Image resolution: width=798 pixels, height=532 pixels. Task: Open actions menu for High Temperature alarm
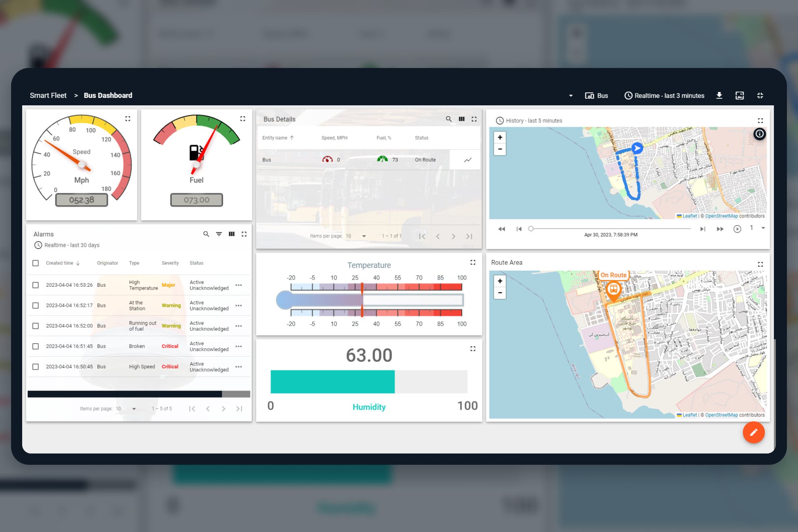pos(239,285)
